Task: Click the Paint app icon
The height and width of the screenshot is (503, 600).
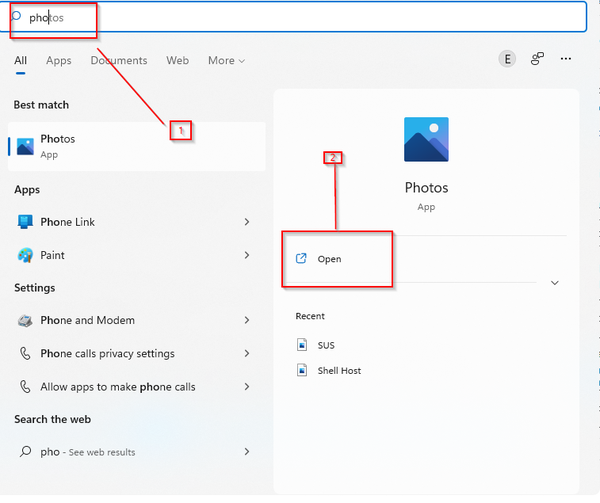Action: pos(26,255)
